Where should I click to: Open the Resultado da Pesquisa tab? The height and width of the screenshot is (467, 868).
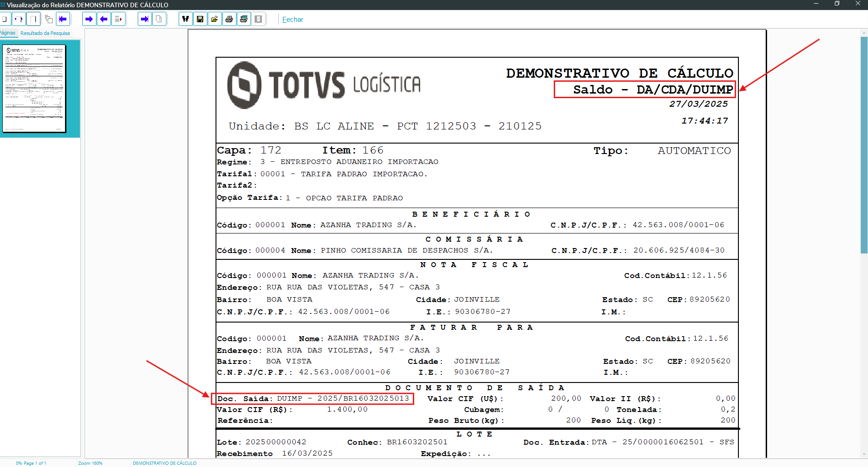[45, 33]
